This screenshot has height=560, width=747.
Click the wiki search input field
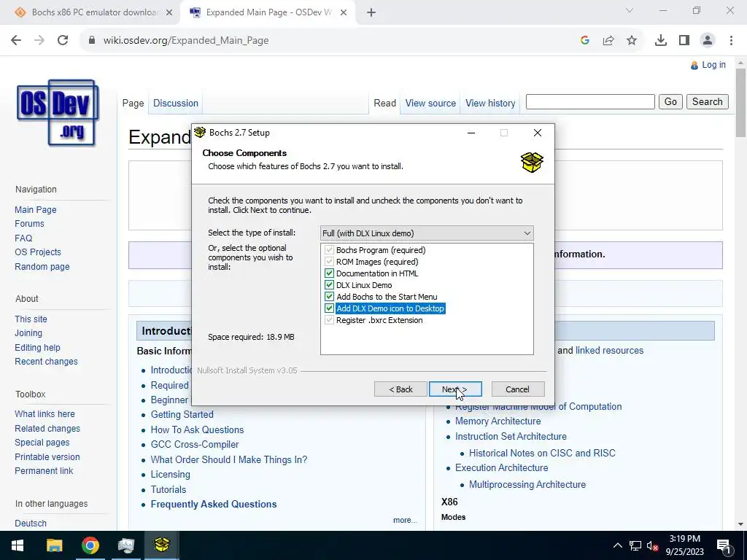[590, 101]
